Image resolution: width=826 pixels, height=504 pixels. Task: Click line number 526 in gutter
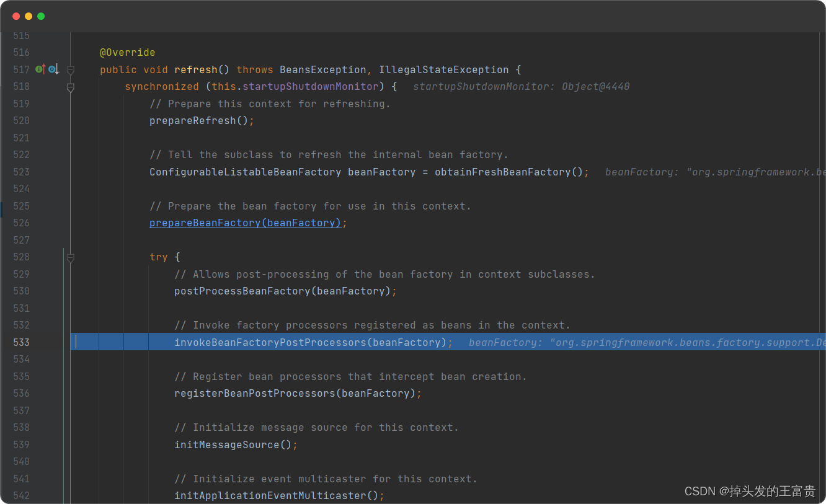[x=21, y=223]
